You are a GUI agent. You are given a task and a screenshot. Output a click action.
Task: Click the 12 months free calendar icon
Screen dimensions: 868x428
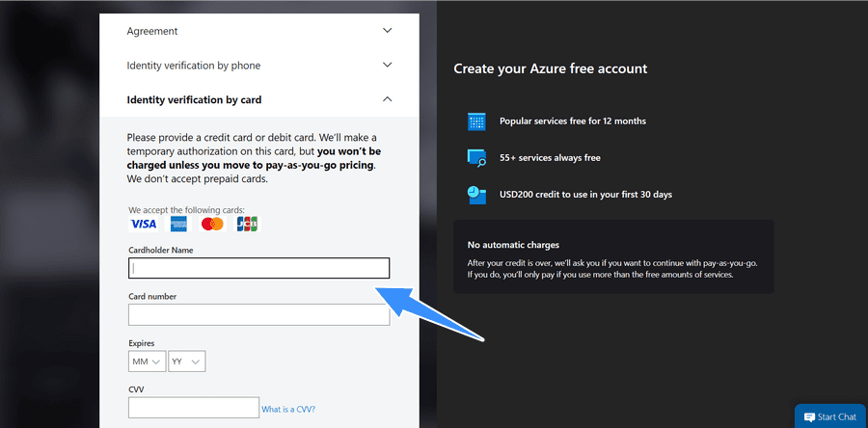476,121
